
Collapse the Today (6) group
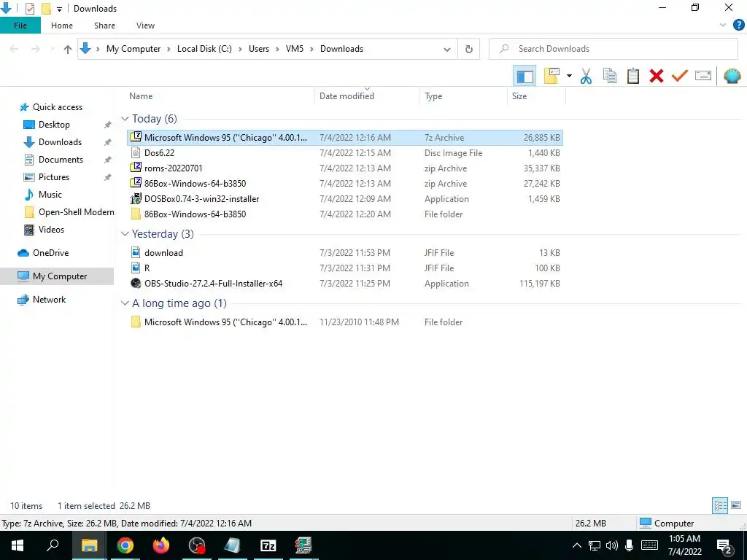pyautogui.click(x=125, y=119)
